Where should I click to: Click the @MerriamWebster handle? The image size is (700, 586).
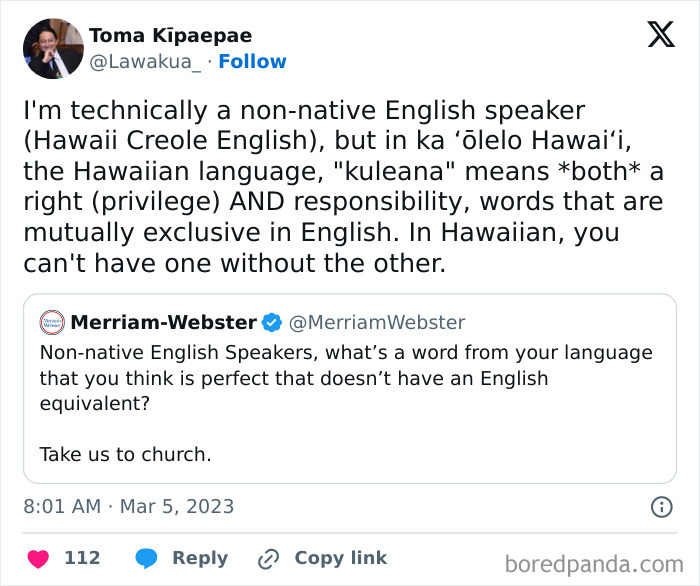[x=377, y=322]
